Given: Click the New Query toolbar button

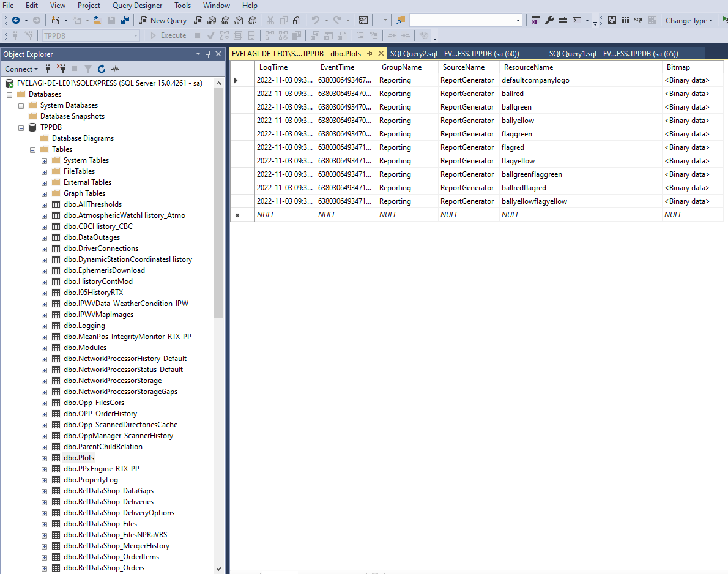Looking at the screenshot, I should pyautogui.click(x=163, y=20).
